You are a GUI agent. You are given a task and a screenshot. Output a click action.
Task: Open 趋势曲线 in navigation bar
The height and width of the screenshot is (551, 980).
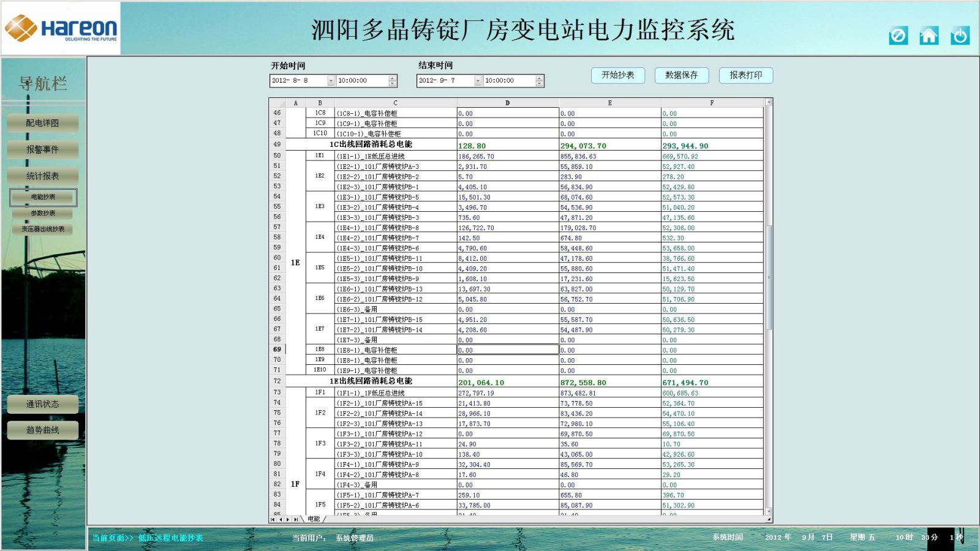[x=42, y=430]
